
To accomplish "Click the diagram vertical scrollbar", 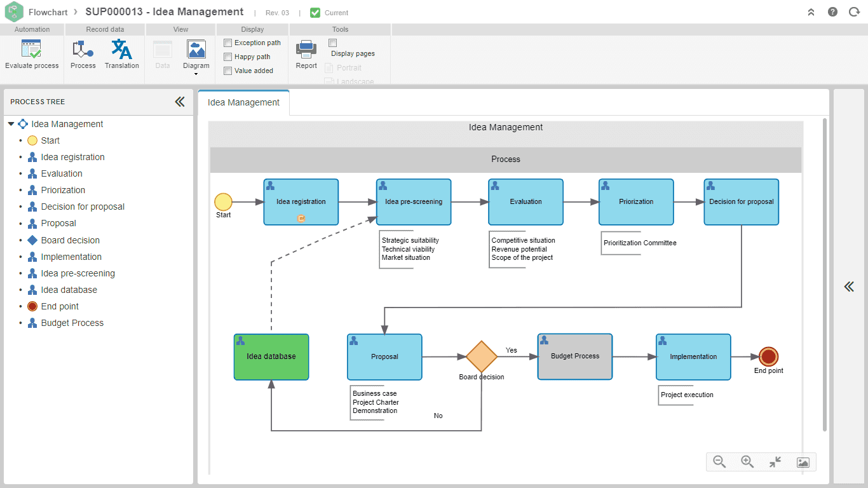I will [825, 274].
